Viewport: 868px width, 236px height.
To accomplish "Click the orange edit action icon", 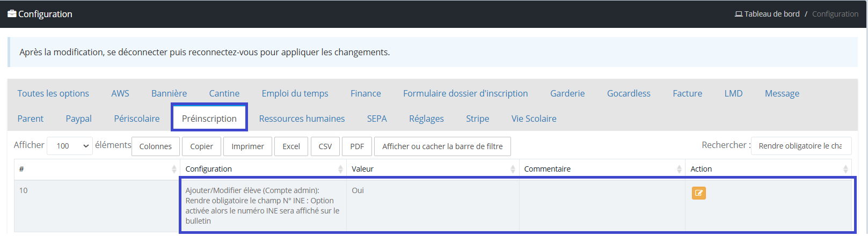I will 698,193.
